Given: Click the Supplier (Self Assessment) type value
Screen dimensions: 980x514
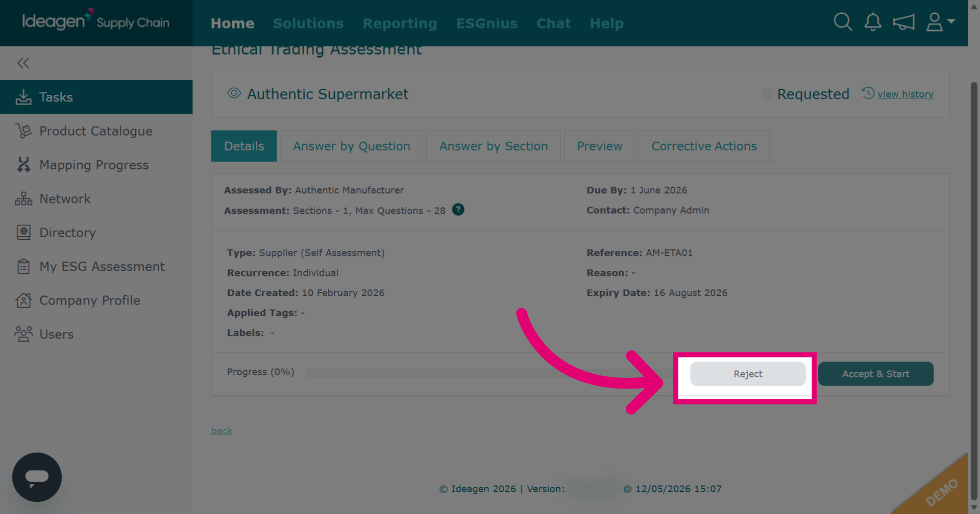Looking at the screenshot, I should (x=322, y=253).
